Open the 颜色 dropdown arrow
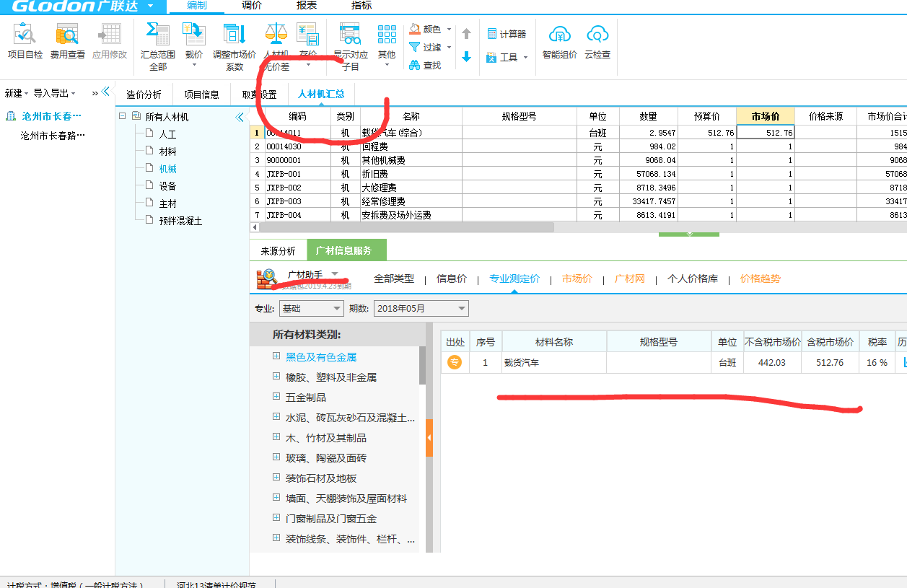 pos(449,30)
